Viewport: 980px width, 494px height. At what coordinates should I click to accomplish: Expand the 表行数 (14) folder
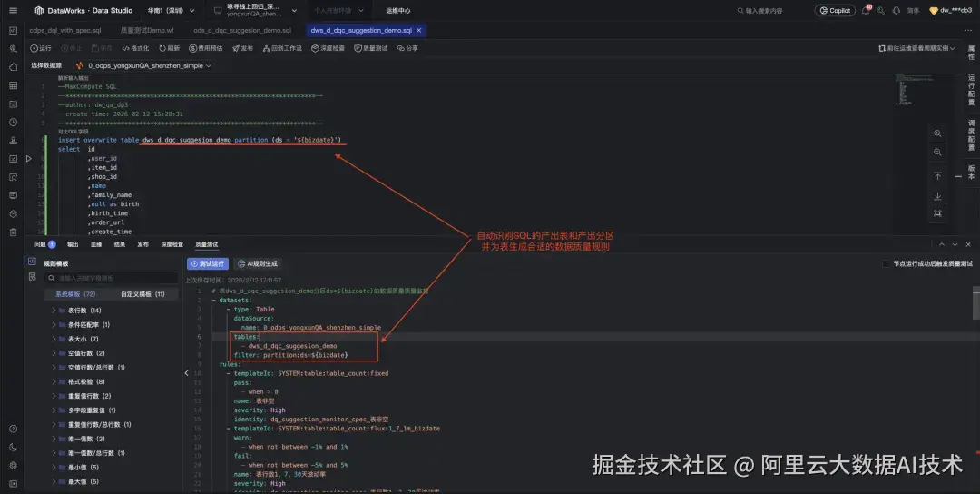[54, 311]
